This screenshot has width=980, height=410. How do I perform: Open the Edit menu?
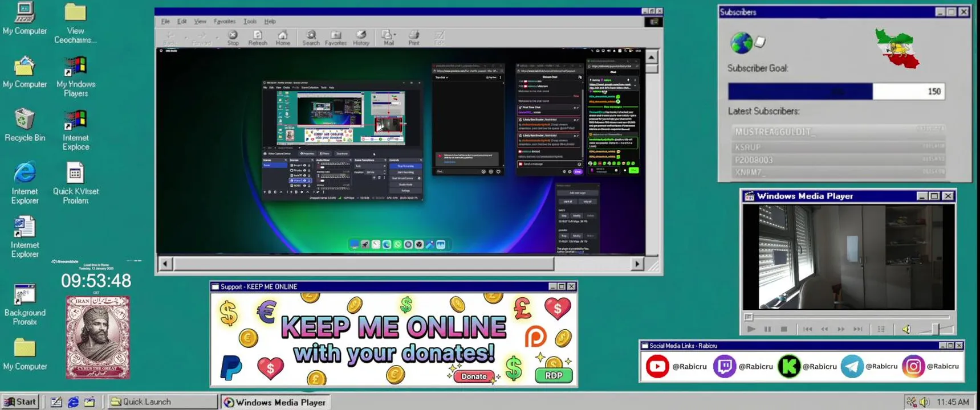[x=182, y=22]
